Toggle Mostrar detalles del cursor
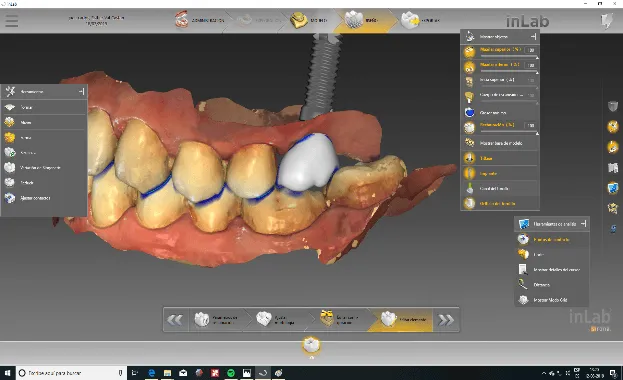The height and width of the screenshot is (380, 623). click(552, 269)
